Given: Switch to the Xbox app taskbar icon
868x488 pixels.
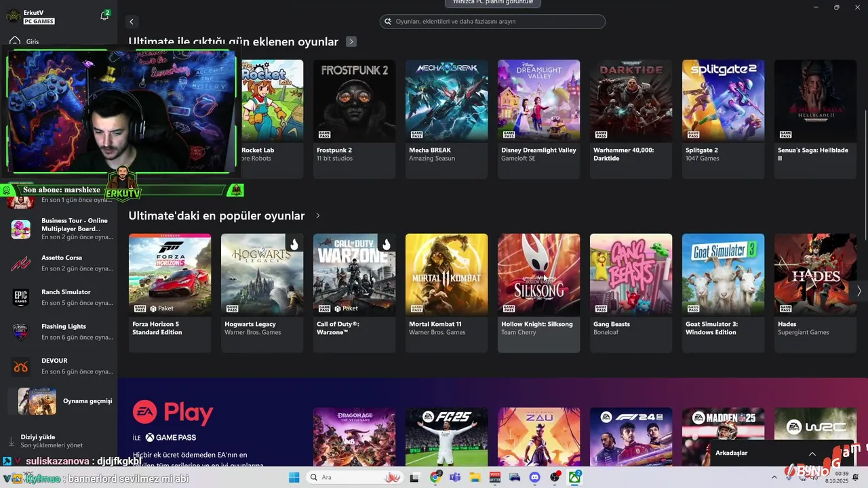Looking at the screenshot, I should [x=575, y=477].
